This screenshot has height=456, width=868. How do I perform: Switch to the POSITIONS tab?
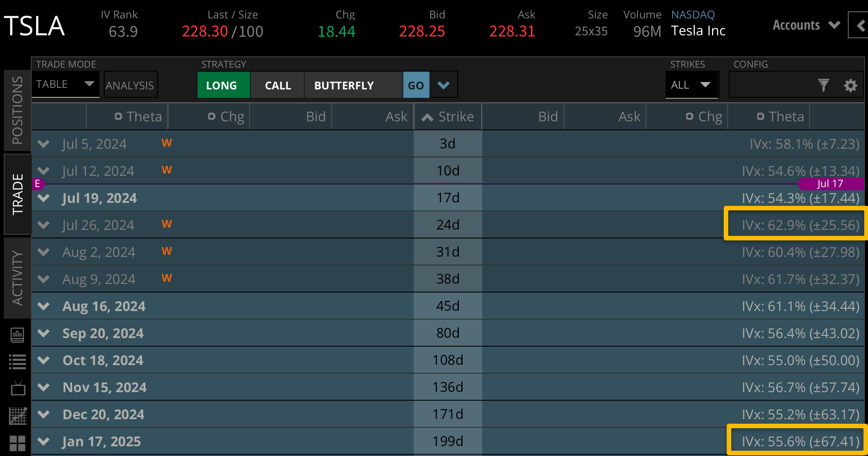(x=17, y=109)
